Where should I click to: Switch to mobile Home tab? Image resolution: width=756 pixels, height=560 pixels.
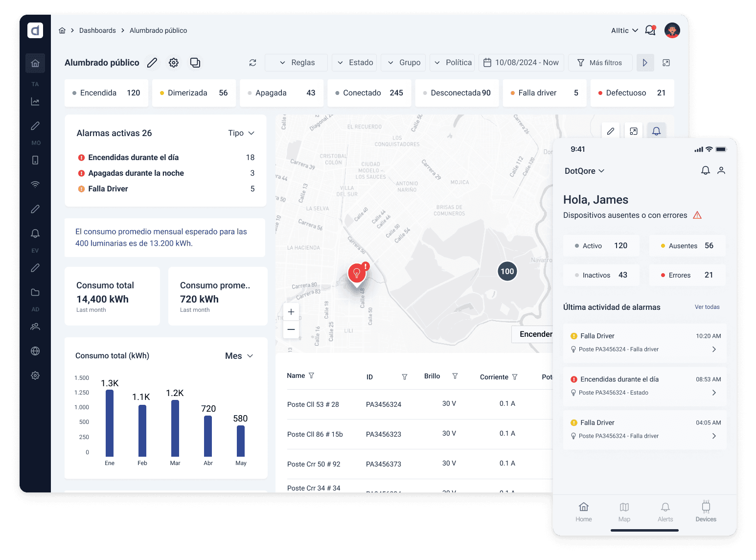[584, 512]
